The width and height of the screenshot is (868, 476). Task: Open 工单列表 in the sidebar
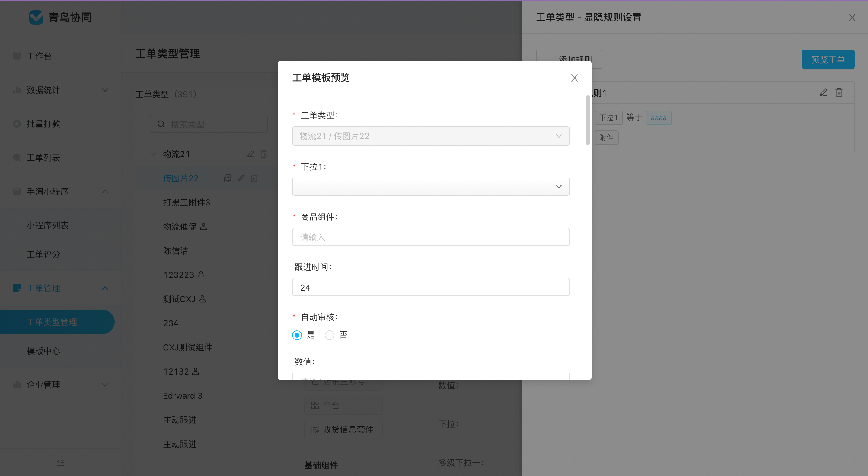click(43, 157)
